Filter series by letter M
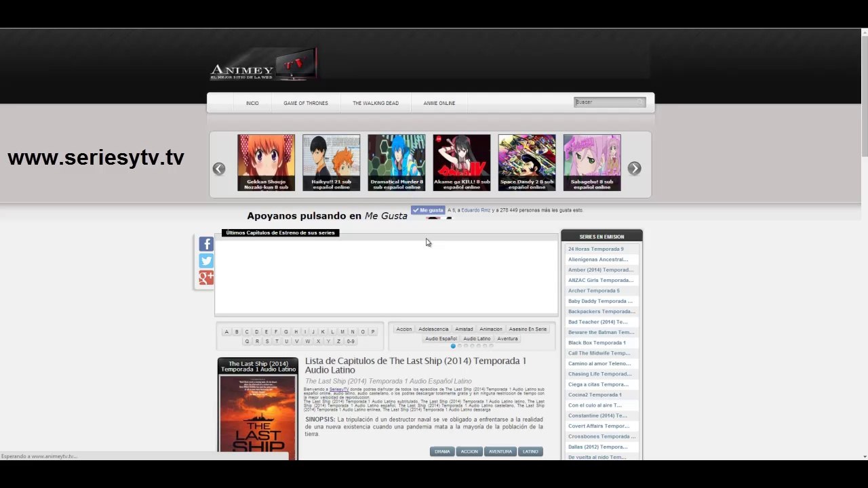Image resolution: width=868 pixels, height=488 pixels. point(342,332)
